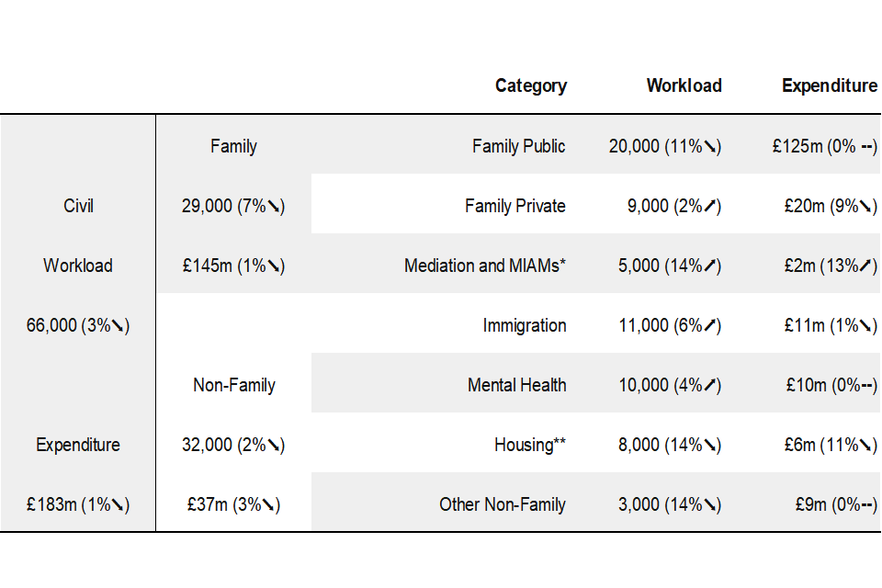Click the up arrow in Mediation £2m 13%
882x588 pixels.
tap(865, 266)
